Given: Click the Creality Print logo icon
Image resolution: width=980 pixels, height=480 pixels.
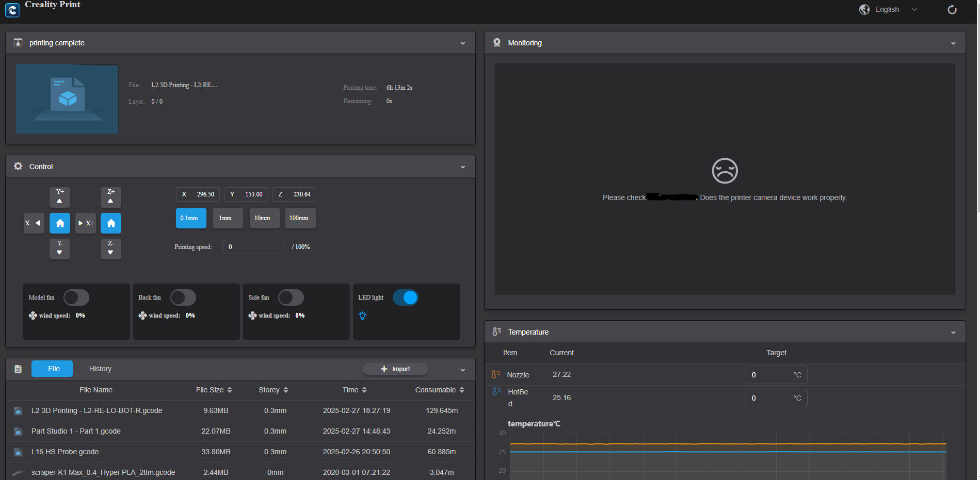Looking at the screenshot, I should (x=12, y=10).
